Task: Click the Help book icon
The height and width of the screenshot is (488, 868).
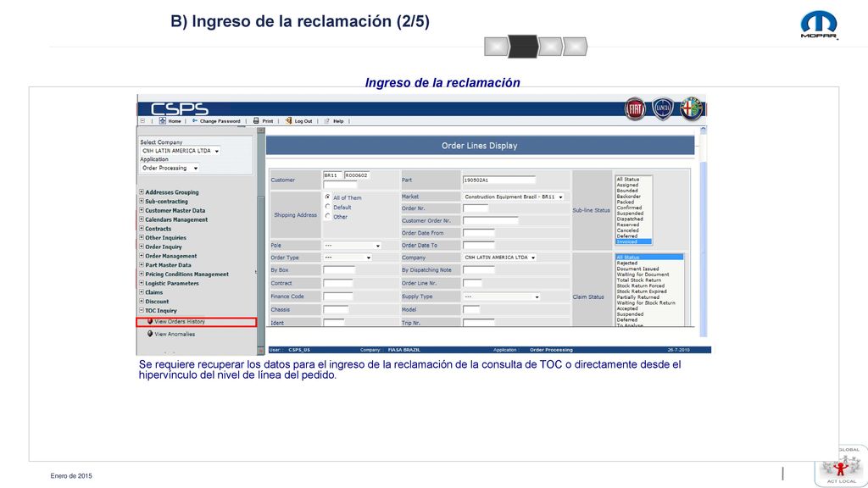Action: [x=326, y=120]
